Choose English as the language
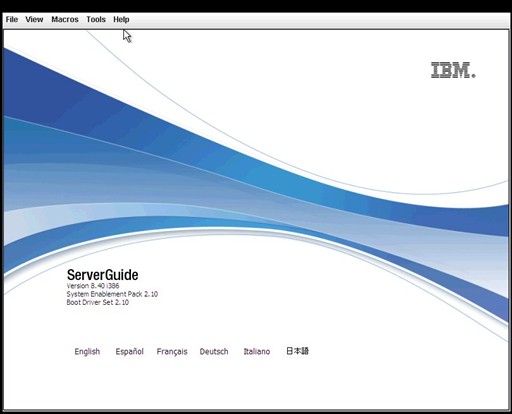Viewport: 512px width, 414px height. (87, 352)
